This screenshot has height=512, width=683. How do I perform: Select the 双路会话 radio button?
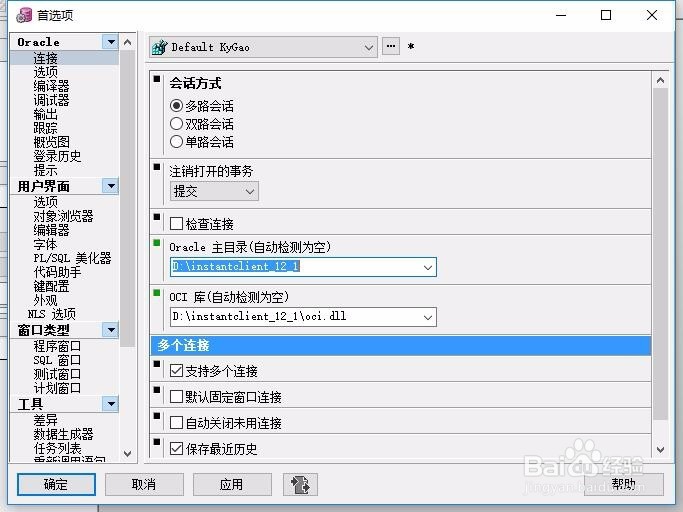(176, 124)
